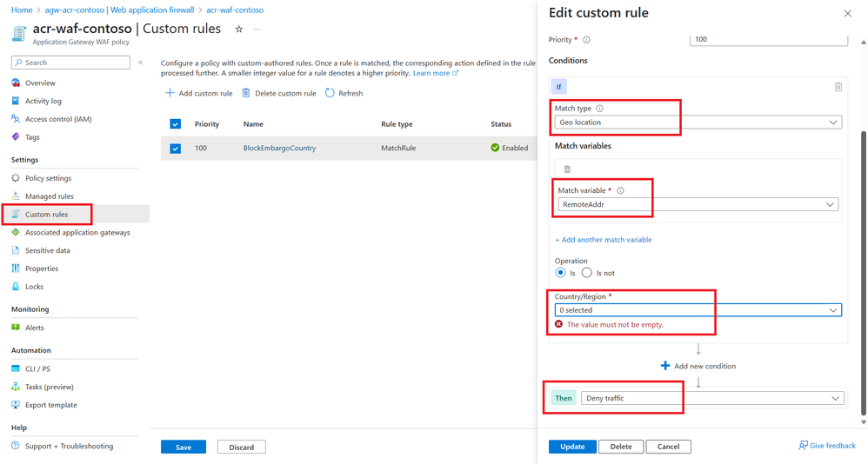Click the Match type info icon
This screenshot has height=464, width=868.
point(599,109)
